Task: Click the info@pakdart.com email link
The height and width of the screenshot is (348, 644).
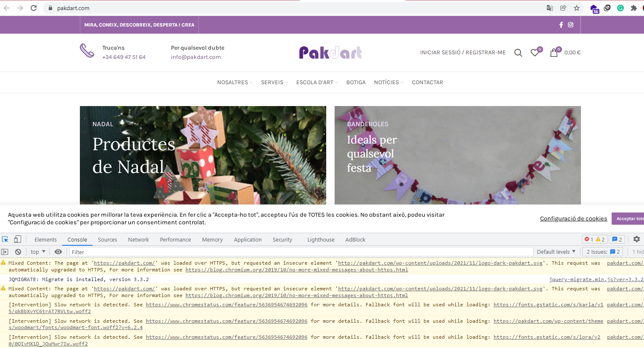Action: [196, 57]
